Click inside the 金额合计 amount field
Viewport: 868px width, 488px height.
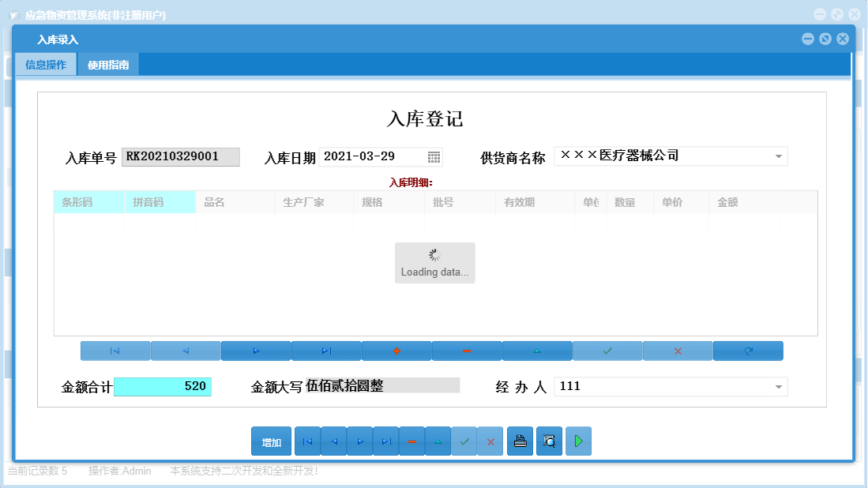[163, 386]
